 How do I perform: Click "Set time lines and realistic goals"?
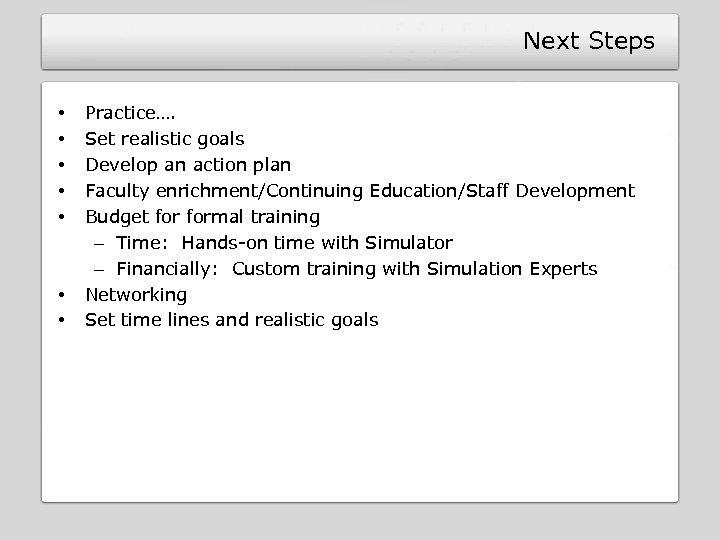pyautogui.click(x=232, y=321)
